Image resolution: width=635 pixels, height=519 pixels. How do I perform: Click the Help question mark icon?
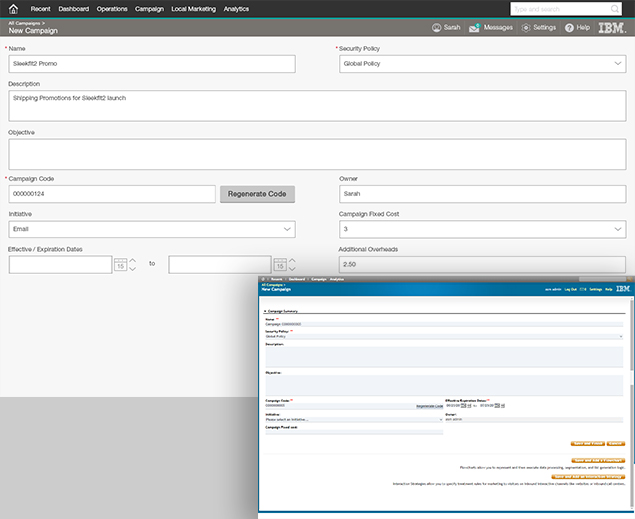click(x=569, y=28)
